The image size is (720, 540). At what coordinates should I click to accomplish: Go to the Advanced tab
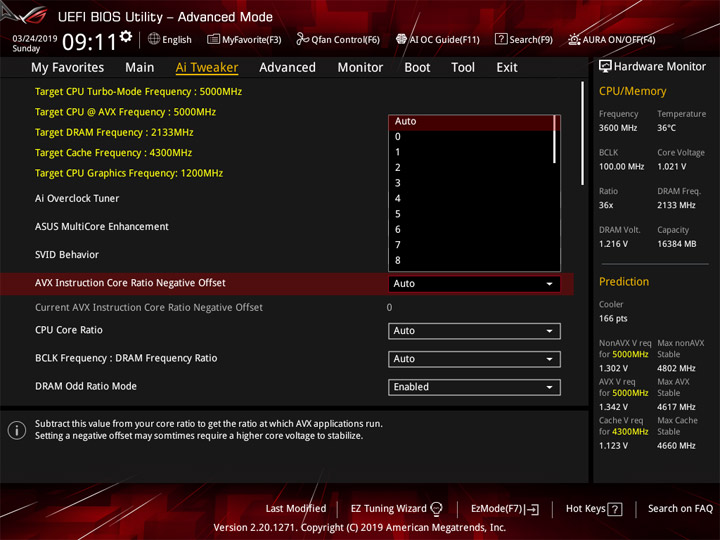point(287,68)
